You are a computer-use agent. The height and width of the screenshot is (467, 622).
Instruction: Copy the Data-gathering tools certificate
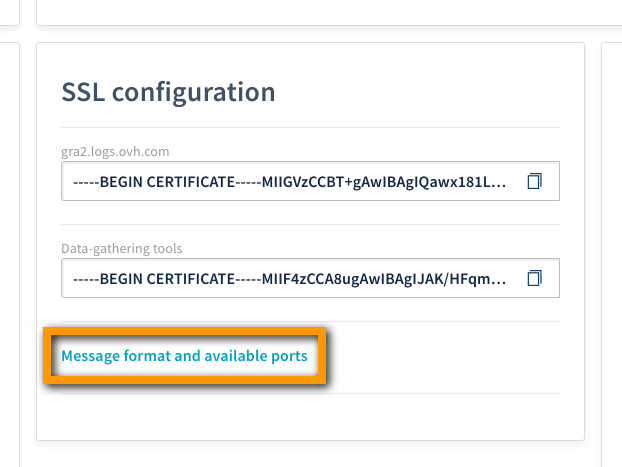point(534,277)
